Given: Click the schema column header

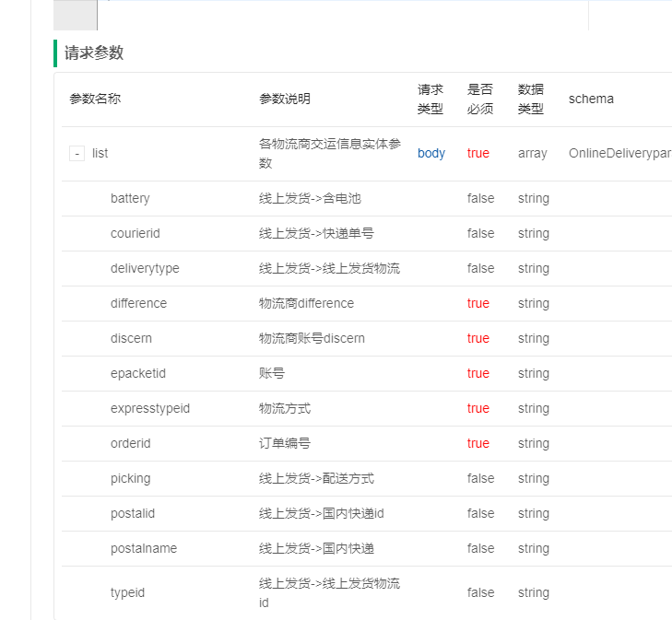Looking at the screenshot, I should 591,99.
